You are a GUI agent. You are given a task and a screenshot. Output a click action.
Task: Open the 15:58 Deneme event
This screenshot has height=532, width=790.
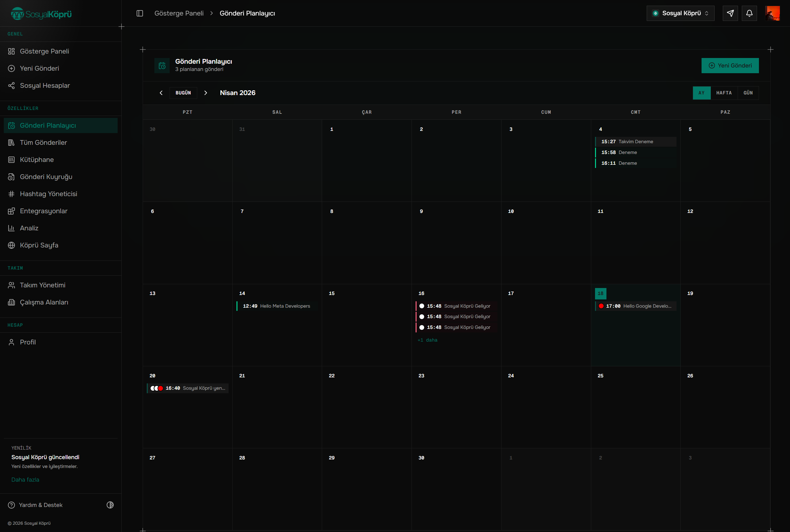(x=636, y=152)
